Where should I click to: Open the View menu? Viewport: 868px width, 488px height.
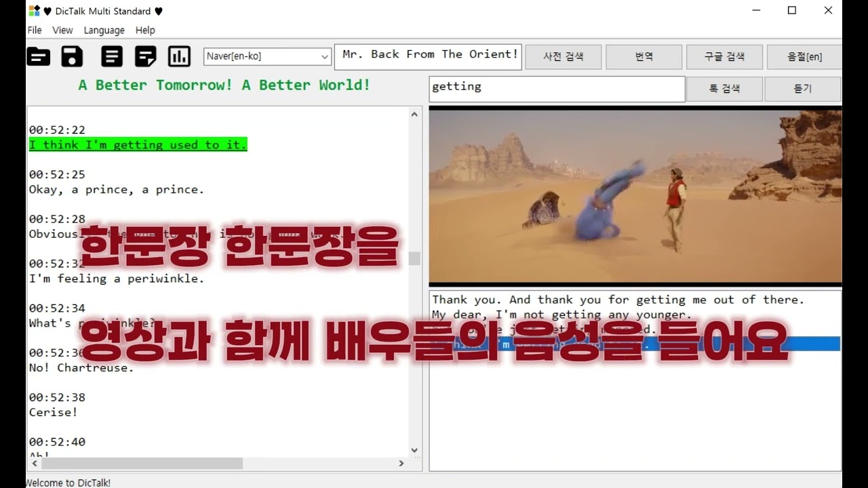(x=62, y=30)
